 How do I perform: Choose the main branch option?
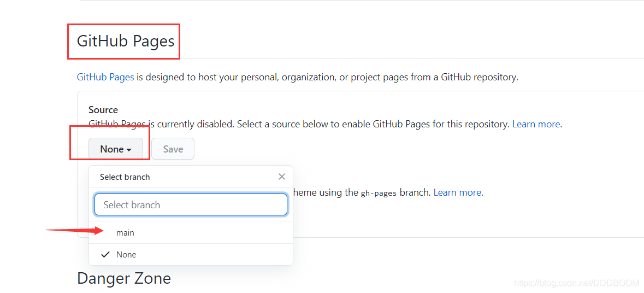click(x=191, y=232)
